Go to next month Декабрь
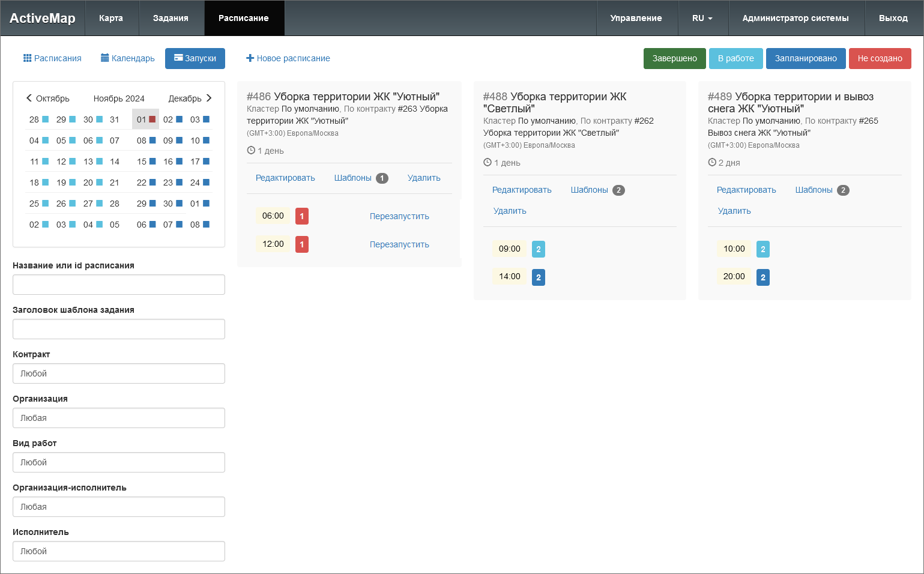Image resolution: width=924 pixels, height=574 pixels. point(190,98)
